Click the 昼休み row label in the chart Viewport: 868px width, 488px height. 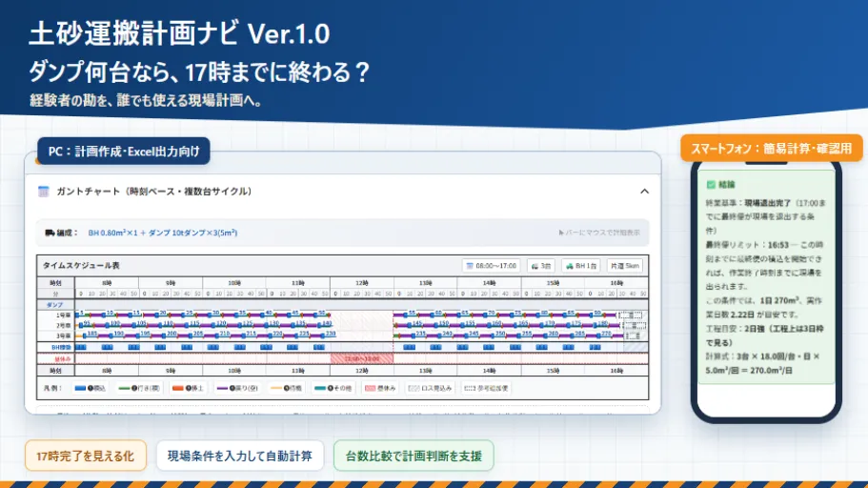[x=63, y=359]
